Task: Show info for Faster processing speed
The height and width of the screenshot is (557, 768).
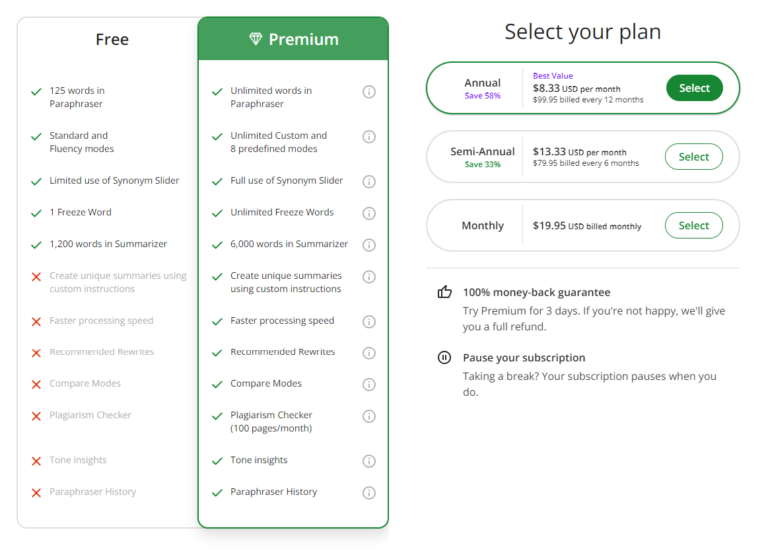Action: coord(369,321)
